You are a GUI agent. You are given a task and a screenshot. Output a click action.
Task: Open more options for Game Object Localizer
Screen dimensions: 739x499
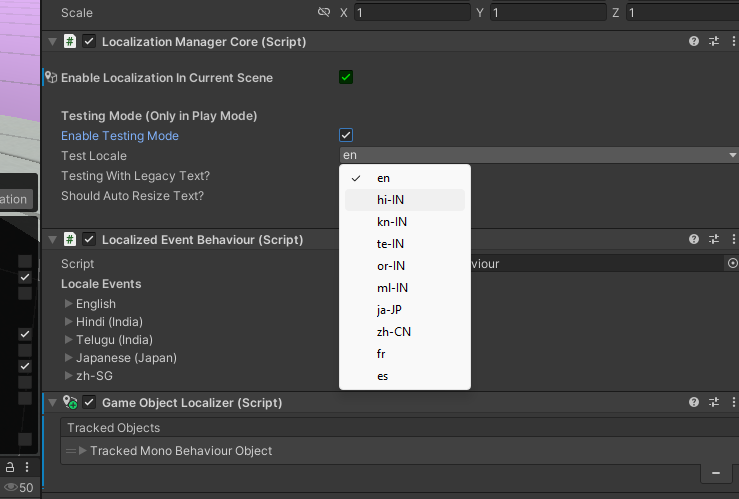[x=733, y=402]
